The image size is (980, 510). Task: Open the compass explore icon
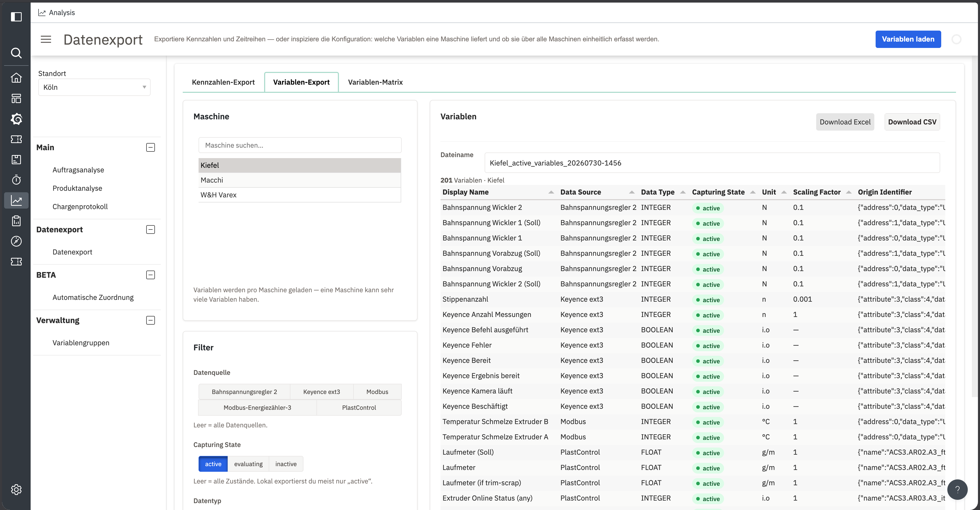(x=16, y=241)
